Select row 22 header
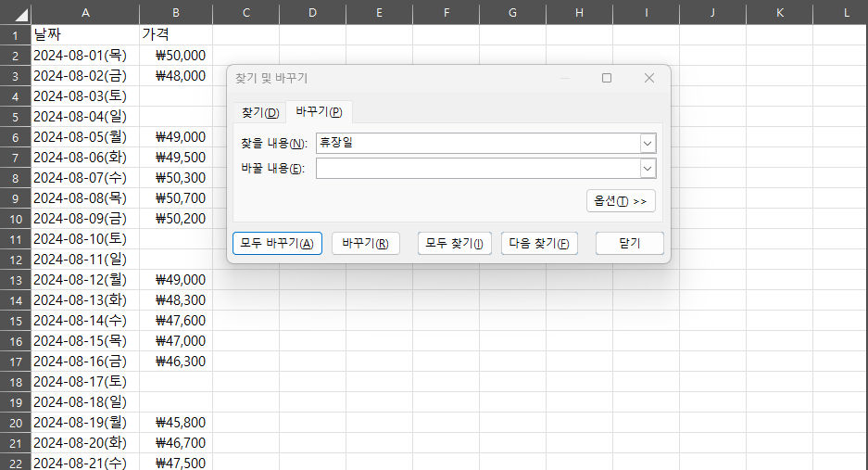The height and width of the screenshot is (470, 868). tap(16, 464)
